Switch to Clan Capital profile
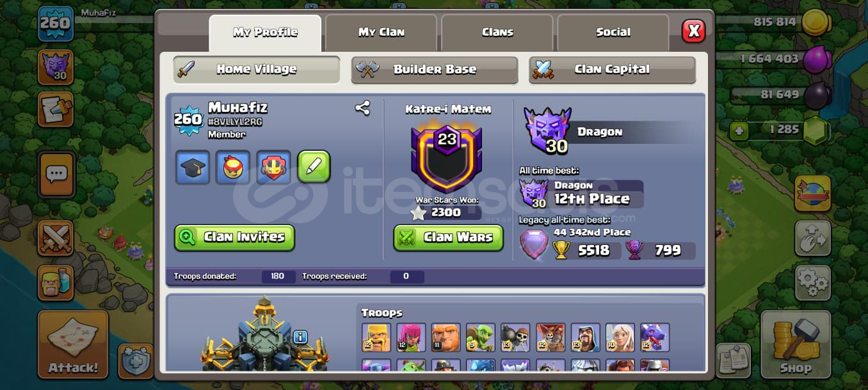The height and width of the screenshot is (390, 868). (x=612, y=70)
